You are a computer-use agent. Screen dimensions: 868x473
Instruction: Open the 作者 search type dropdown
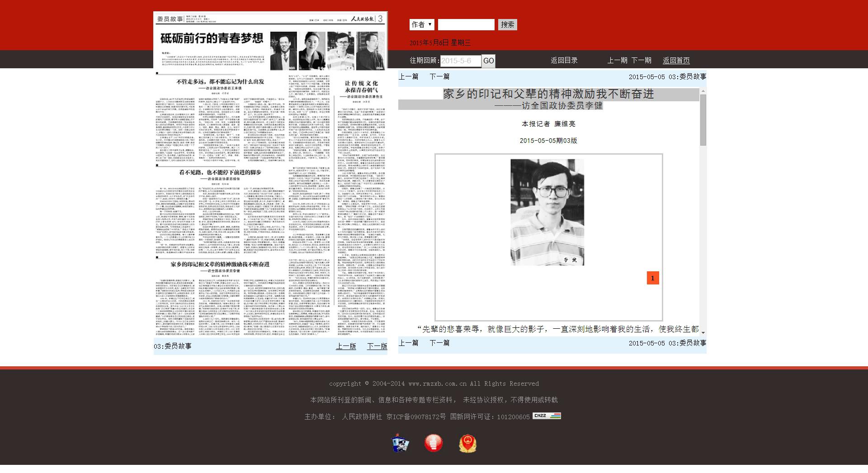click(x=421, y=24)
